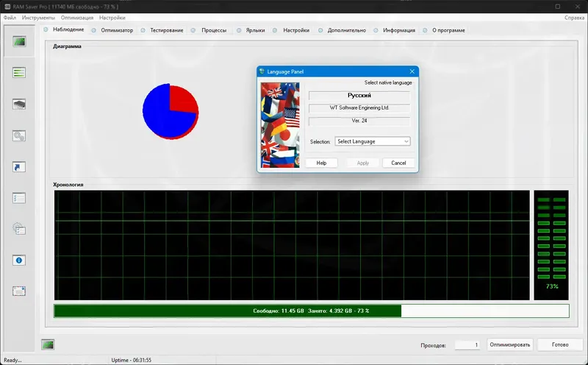Switch to the Настройки tab

click(296, 30)
